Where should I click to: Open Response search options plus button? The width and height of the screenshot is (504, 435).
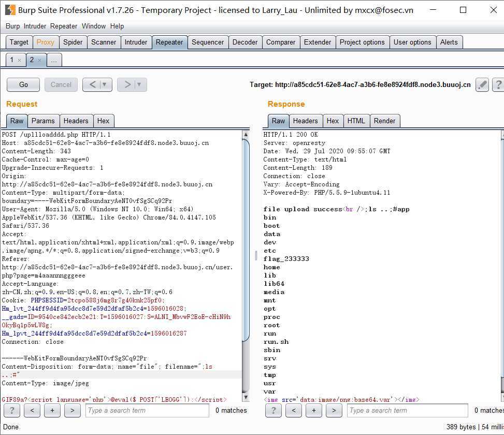pyautogui.click(x=314, y=410)
